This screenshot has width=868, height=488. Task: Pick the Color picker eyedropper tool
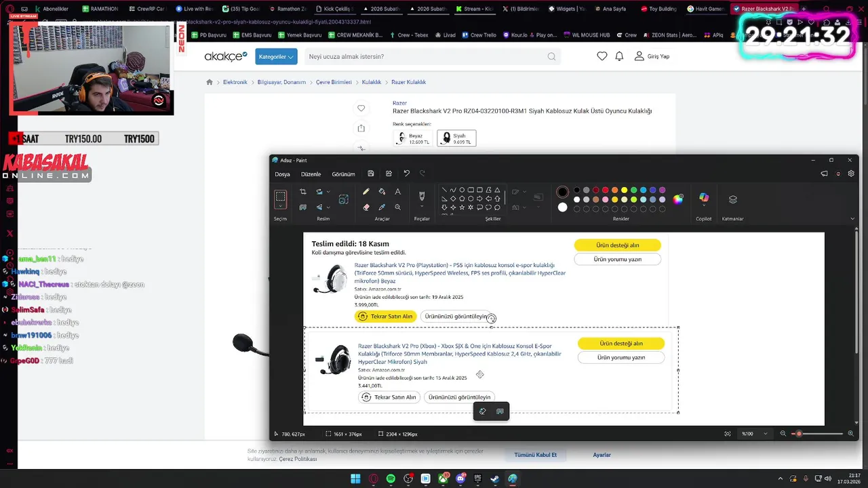coord(382,207)
